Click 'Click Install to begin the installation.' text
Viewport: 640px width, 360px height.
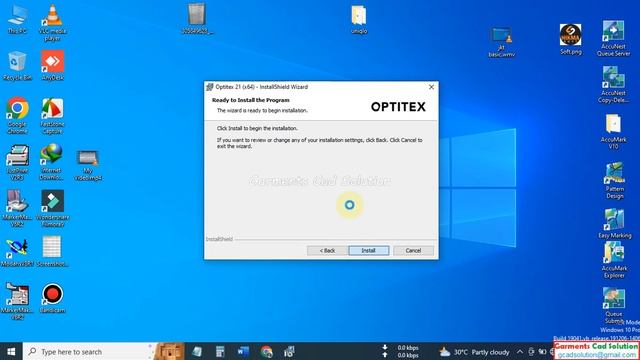(257, 128)
